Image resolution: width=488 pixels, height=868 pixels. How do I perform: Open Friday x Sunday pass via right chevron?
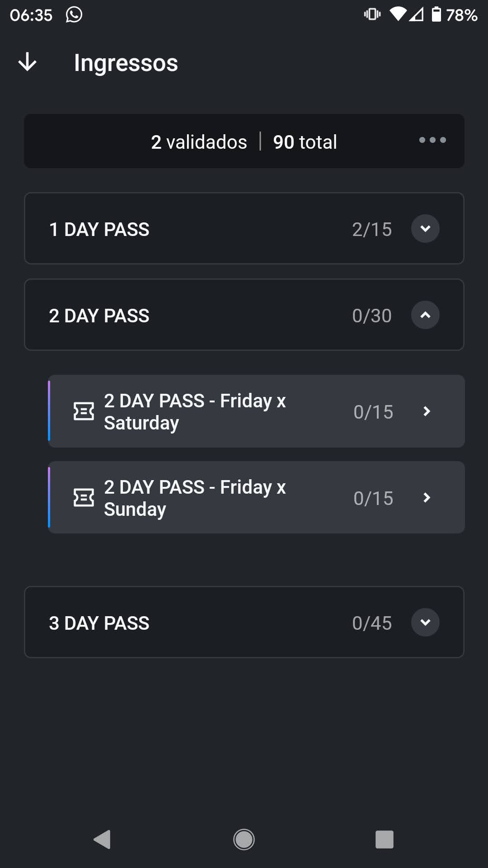coord(427,498)
